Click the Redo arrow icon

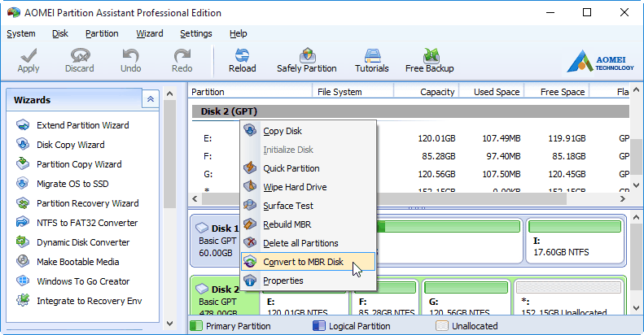(182, 55)
